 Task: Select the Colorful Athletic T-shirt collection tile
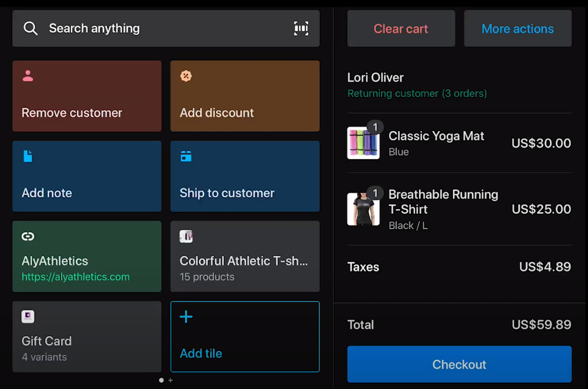click(245, 256)
